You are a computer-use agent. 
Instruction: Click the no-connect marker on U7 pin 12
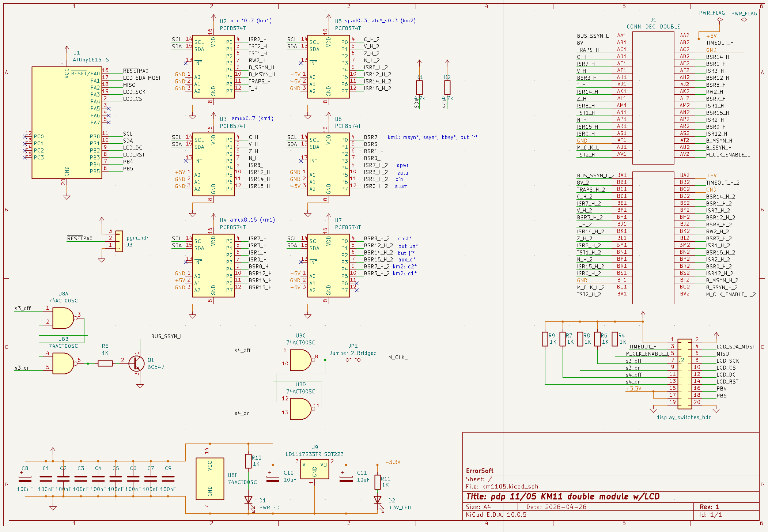coord(357,290)
